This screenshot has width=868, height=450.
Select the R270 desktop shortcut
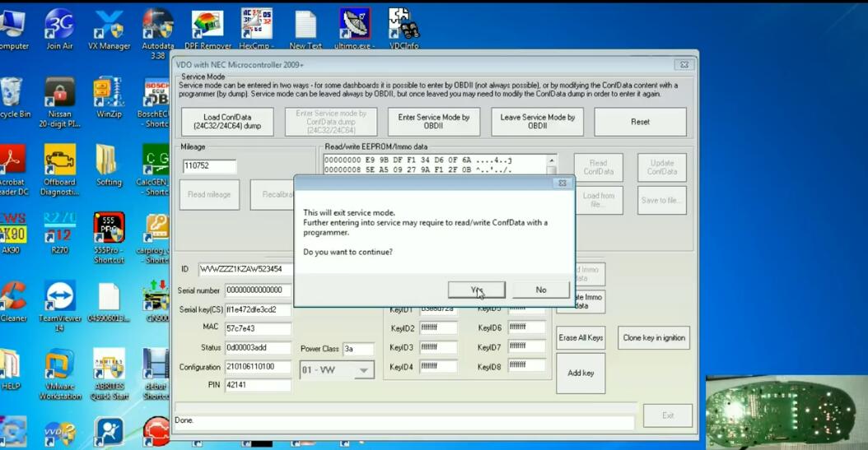(x=59, y=234)
